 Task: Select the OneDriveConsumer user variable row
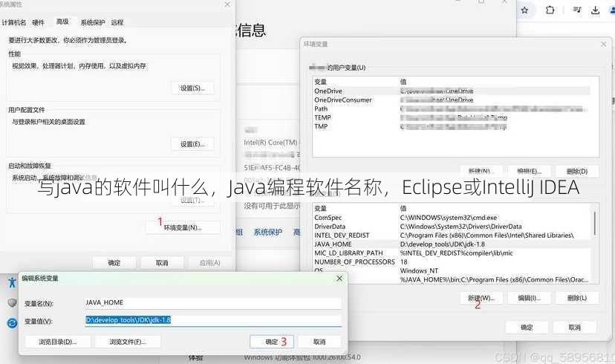[x=452, y=100]
